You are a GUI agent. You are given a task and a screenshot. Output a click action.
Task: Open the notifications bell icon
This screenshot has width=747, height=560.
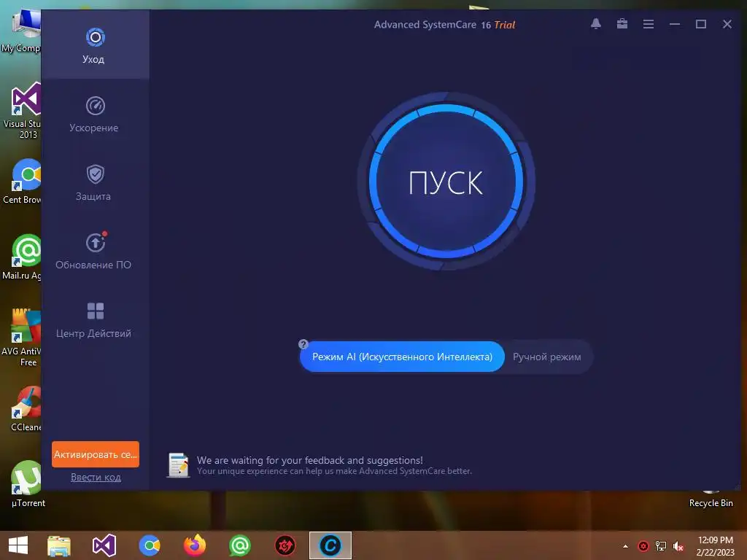point(595,24)
